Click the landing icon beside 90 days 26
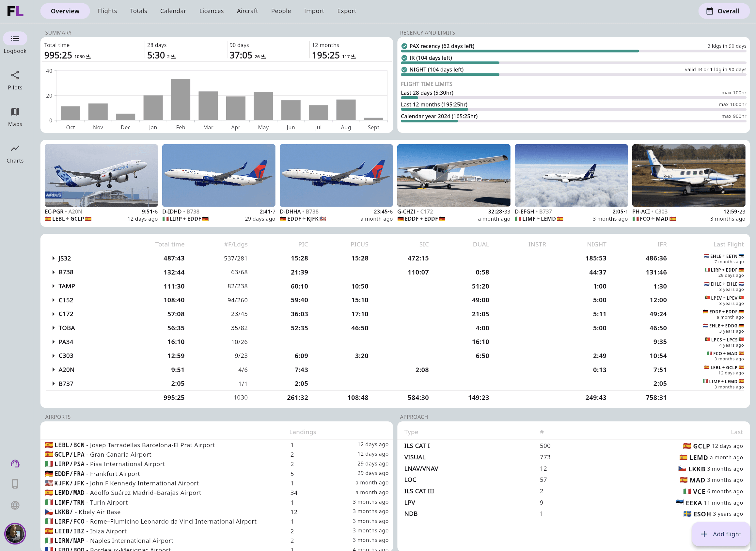Viewport: 756px width, 551px height. point(263,56)
